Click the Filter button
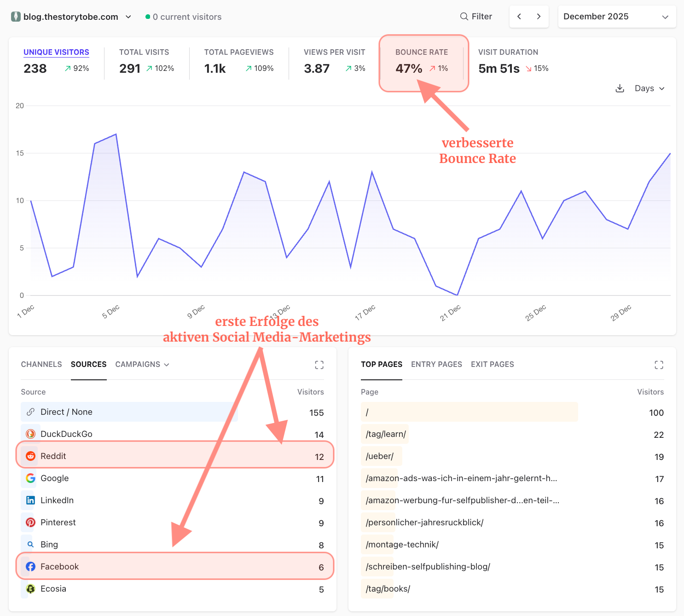The height and width of the screenshot is (616, 684). tap(476, 16)
